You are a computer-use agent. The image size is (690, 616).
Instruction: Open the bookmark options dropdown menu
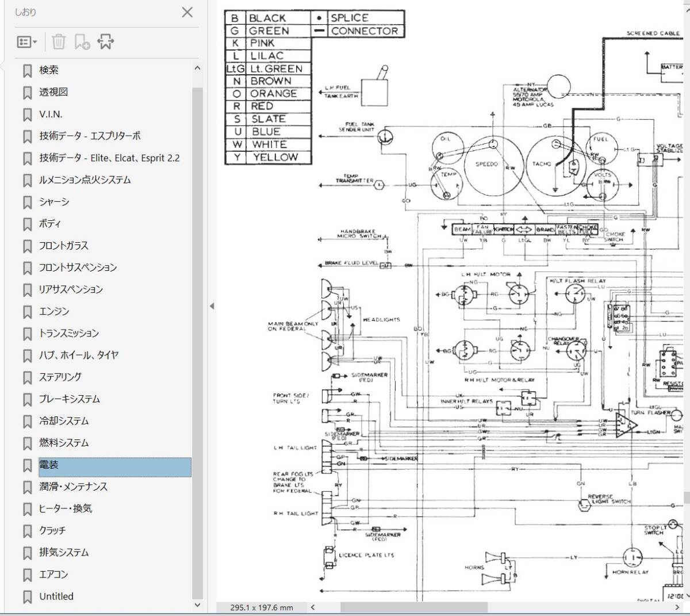tap(26, 42)
